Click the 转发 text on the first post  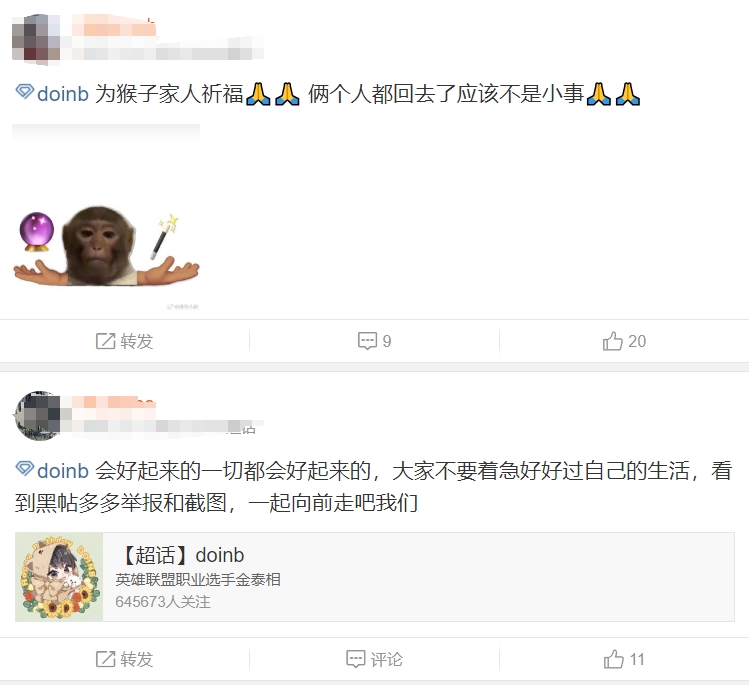(x=137, y=341)
